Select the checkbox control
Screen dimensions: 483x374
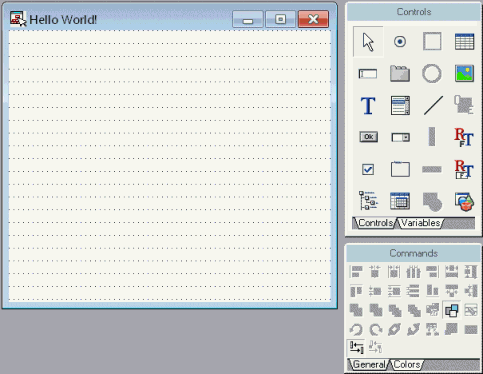(368, 169)
